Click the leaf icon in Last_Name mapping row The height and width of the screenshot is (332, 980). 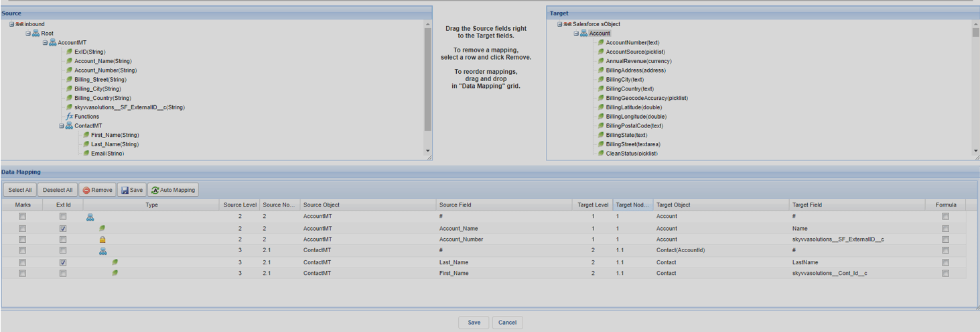coord(115,262)
